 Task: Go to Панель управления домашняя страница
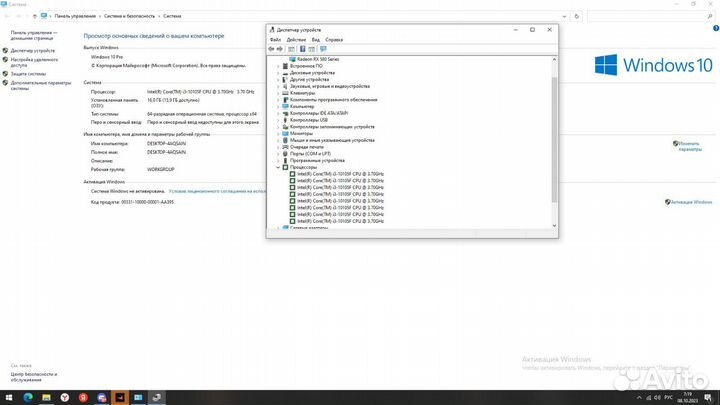[x=34, y=35]
